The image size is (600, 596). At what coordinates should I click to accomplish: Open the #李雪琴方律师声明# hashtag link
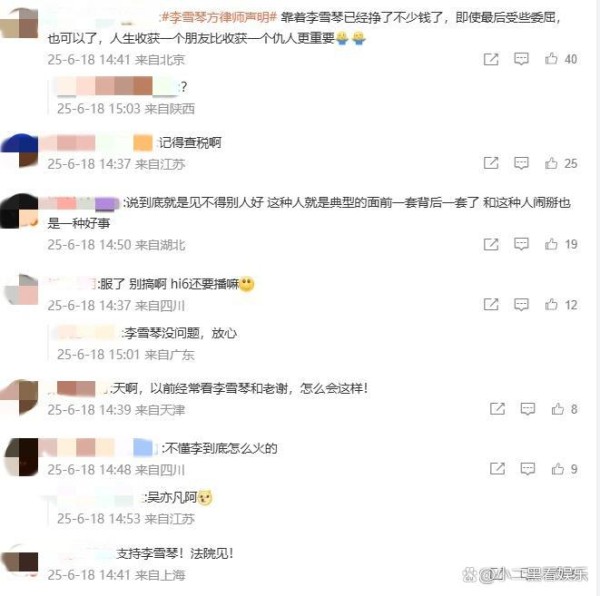[x=218, y=17]
